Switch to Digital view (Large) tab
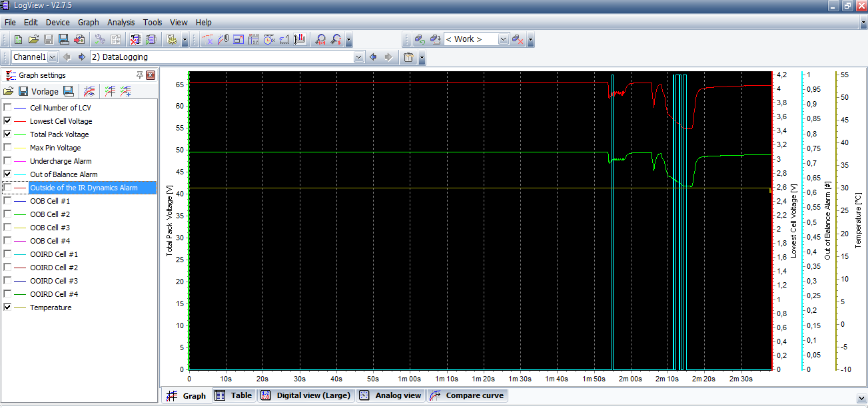 point(305,395)
